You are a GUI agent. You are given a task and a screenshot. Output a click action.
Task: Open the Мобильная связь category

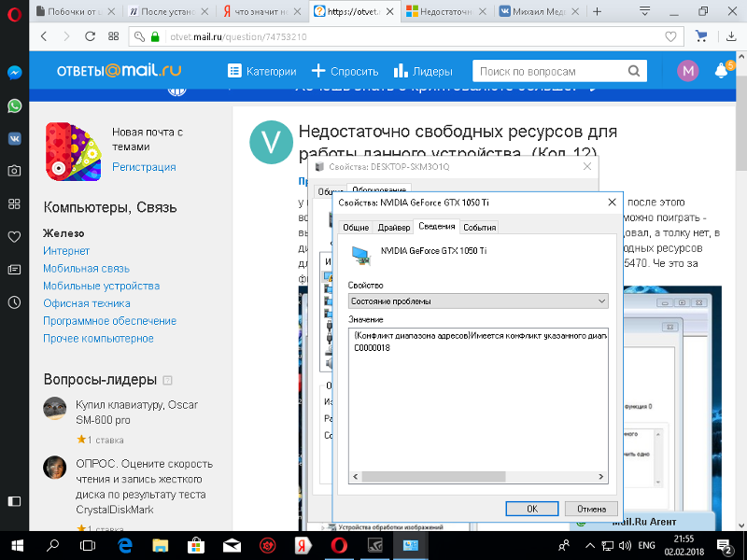(x=86, y=269)
